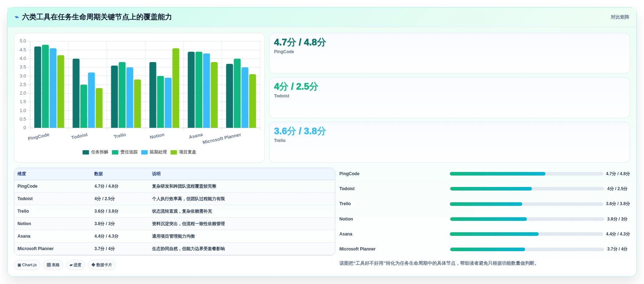Select PingCode in the table's first column
644x284 pixels.
[27, 186]
